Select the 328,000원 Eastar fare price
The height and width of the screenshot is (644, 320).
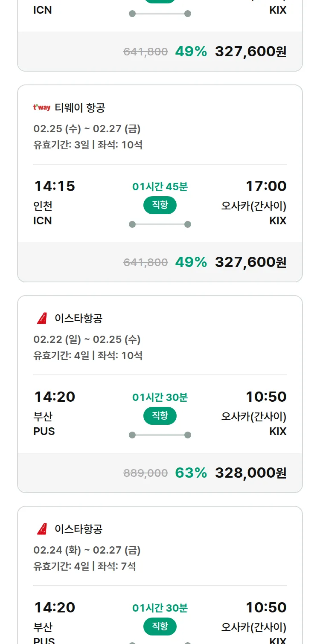[250, 473]
